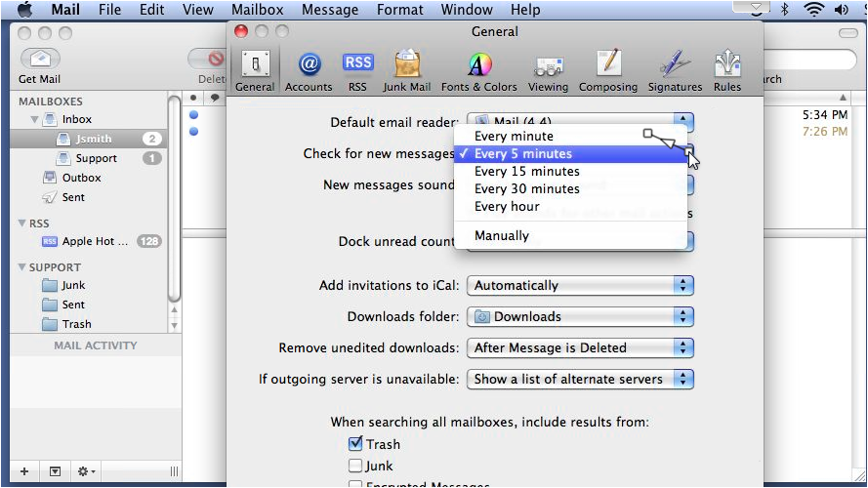Click the Wi-Fi status icon
The image size is (868, 488).
(x=813, y=10)
